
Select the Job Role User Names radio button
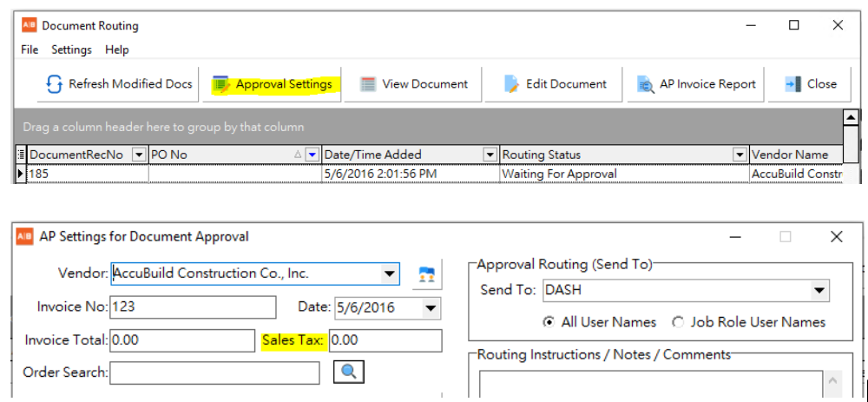pyautogui.click(x=678, y=322)
